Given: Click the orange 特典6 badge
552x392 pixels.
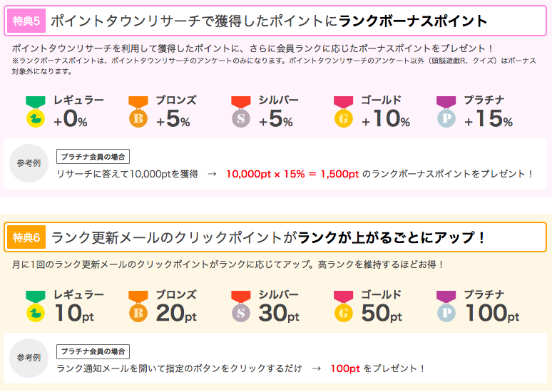Looking at the screenshot, I should point(26,237).
